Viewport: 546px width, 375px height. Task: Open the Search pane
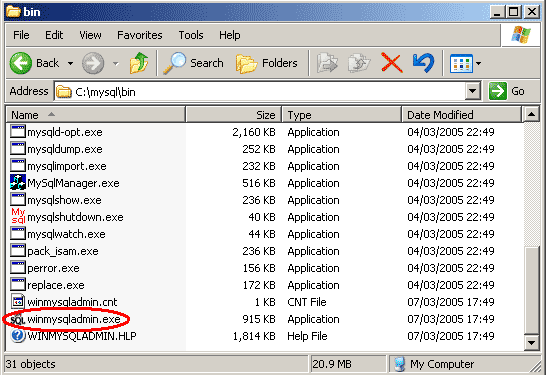pos(194,63)
